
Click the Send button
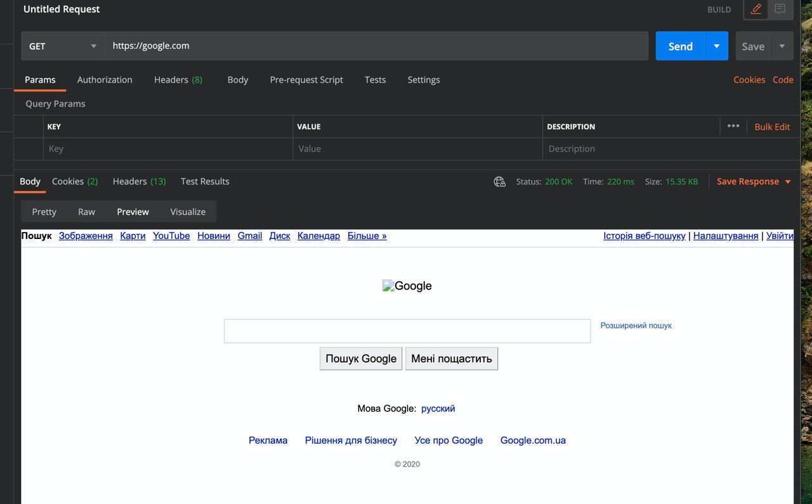[x=680, y=46]
